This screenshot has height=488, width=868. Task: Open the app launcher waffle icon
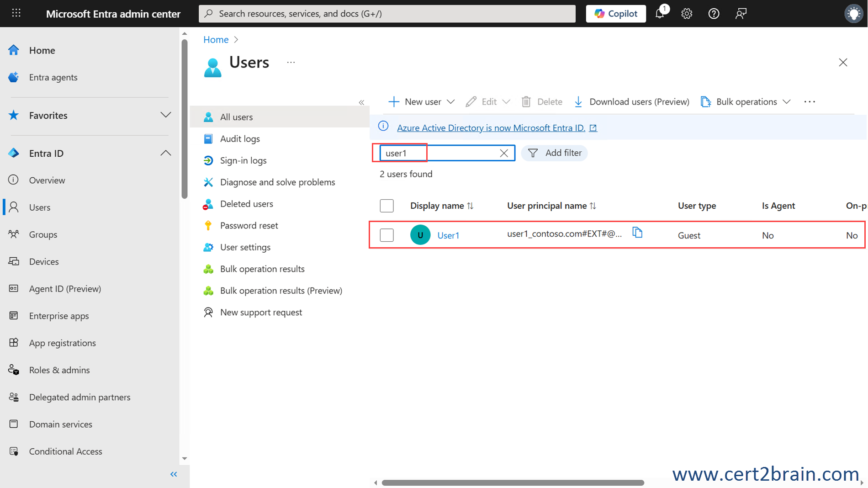click(x=16, y=13)
